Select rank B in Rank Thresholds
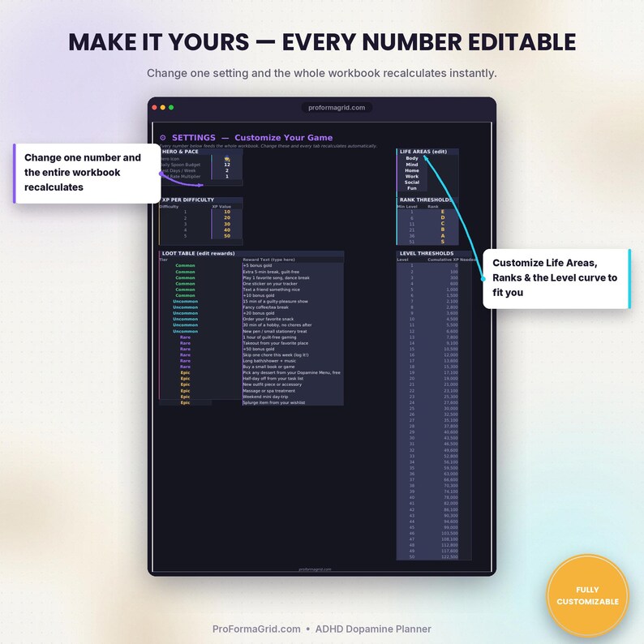644x644 pixels. [443, 230]
